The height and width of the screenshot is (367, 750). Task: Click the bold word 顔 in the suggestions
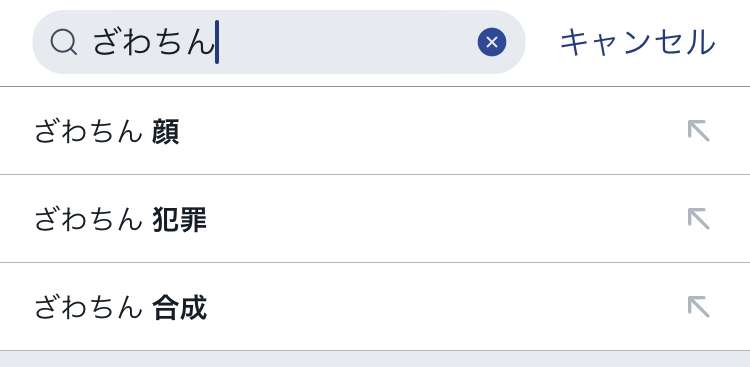[165, 132]
